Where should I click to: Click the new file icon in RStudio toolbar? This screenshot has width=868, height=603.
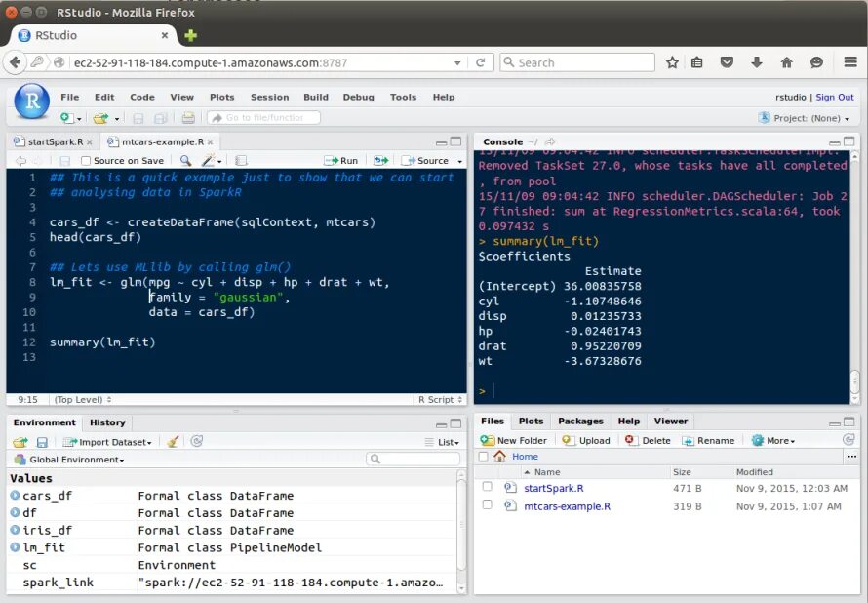click(x=66, y=118)
